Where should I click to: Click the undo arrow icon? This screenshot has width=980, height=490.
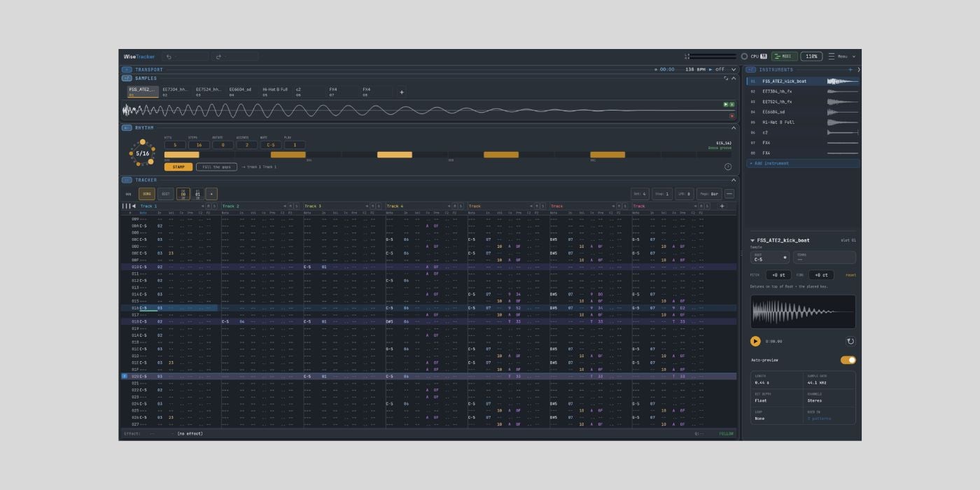[x=169, y=57]
